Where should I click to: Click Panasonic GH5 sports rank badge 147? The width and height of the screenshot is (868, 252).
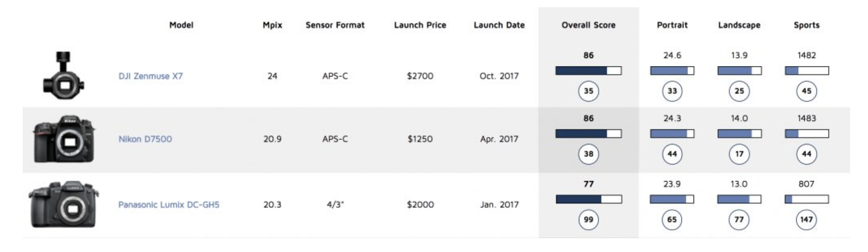[806, 220]
